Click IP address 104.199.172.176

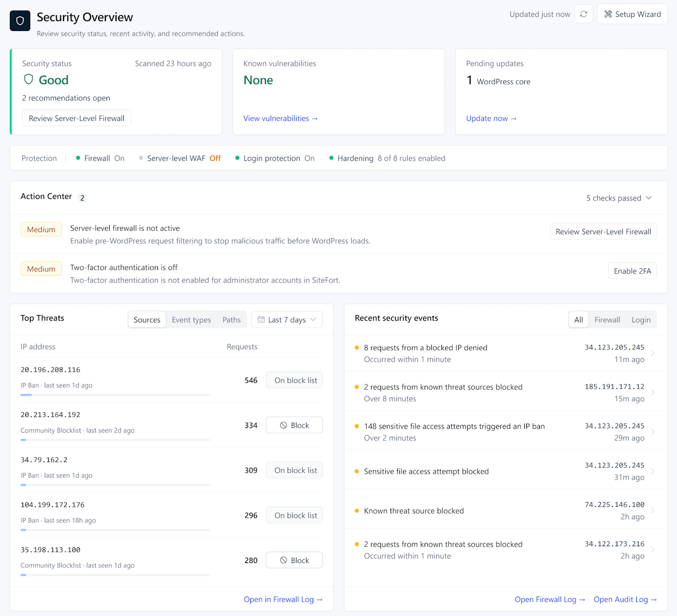[52, 505]
